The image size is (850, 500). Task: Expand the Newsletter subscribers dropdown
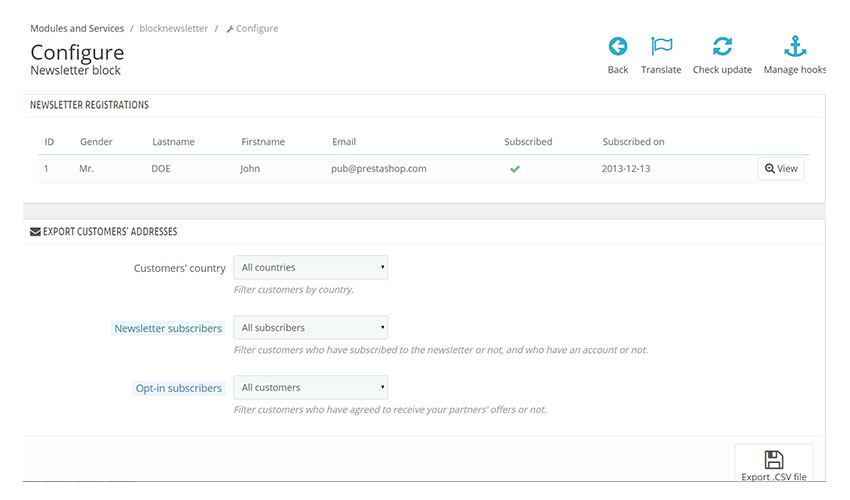311,328
